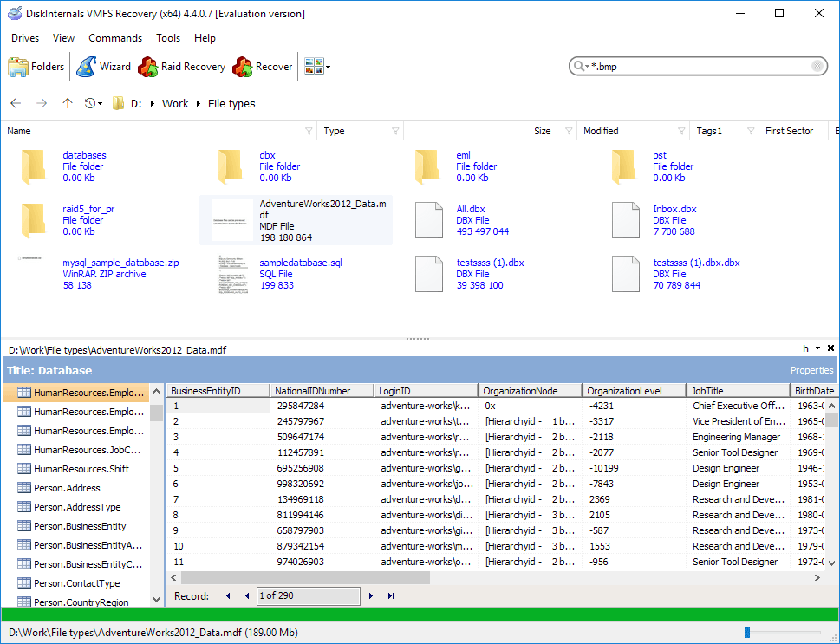Select the HumanResources.JobC… table
Image resolution: width=840 pixels, height=644 pixels.
(x=87, y=450)
